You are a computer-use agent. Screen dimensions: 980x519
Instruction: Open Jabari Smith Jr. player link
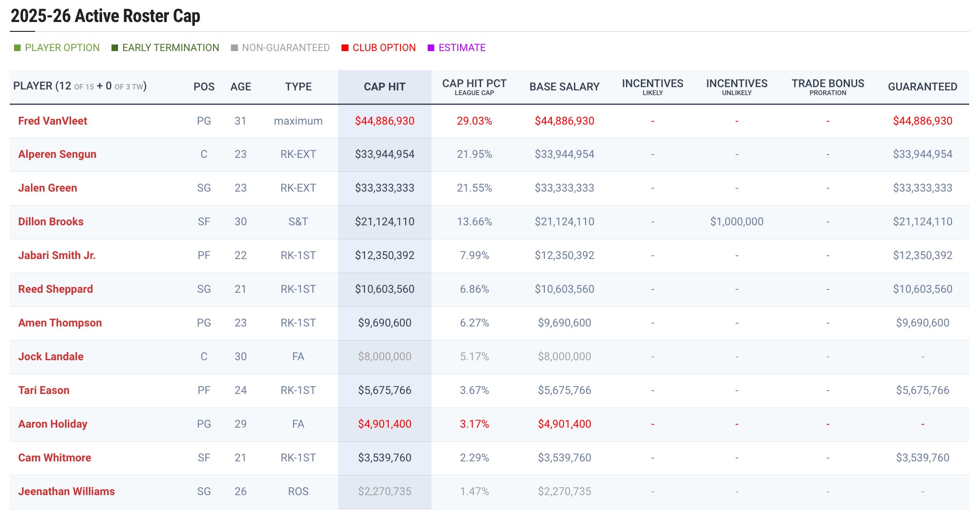(57, 256)
